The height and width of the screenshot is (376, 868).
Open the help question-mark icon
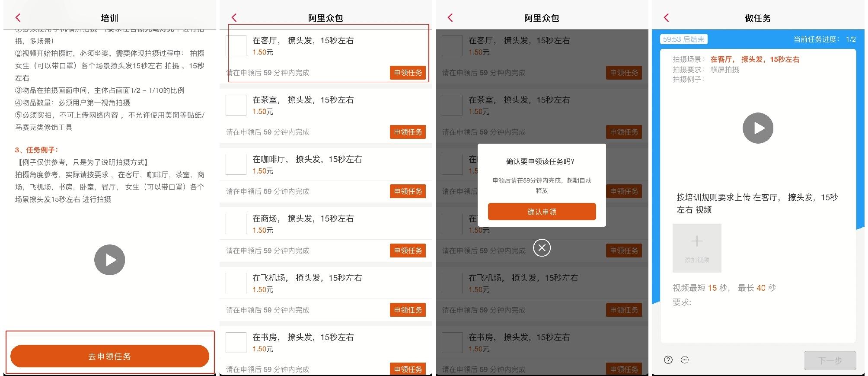point(668,360)
